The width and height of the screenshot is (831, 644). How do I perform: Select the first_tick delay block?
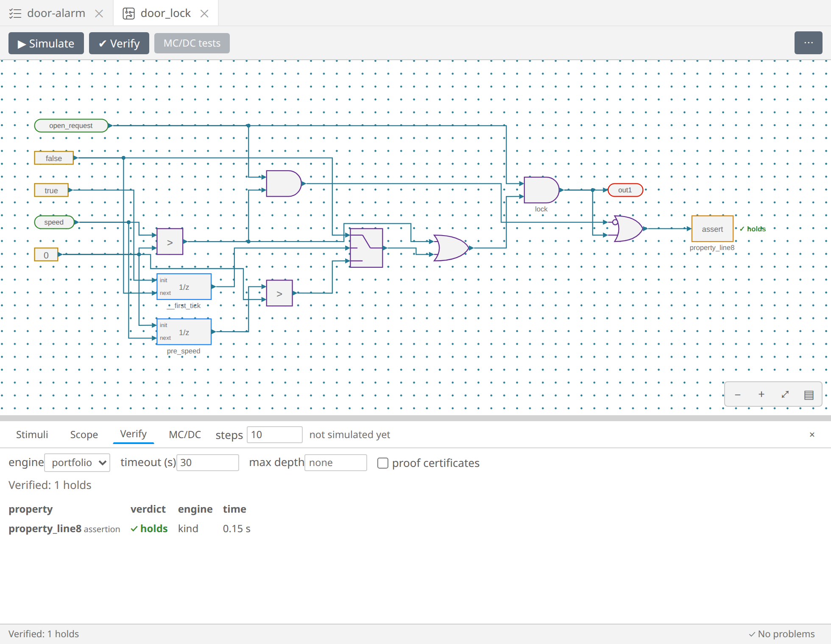(184, 286)
